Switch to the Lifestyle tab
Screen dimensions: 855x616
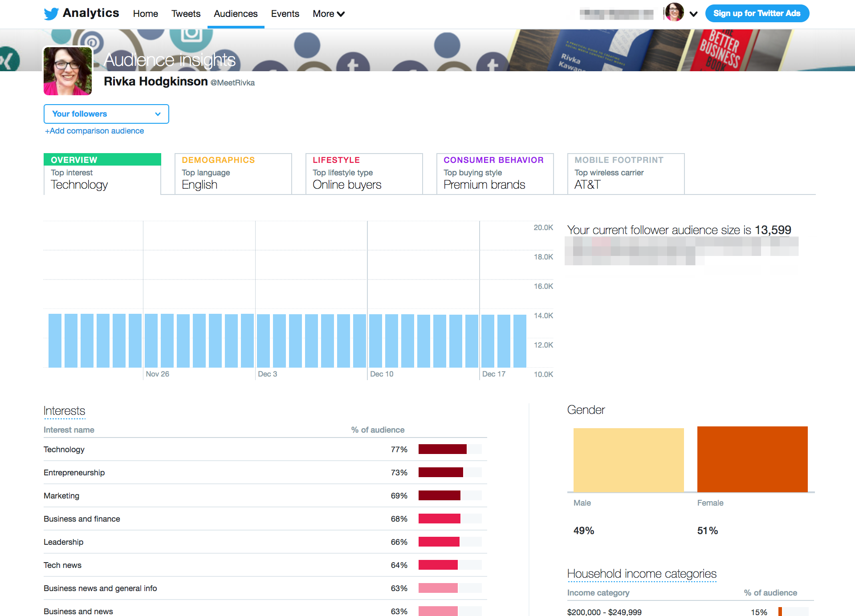click(x=364, y=174)
